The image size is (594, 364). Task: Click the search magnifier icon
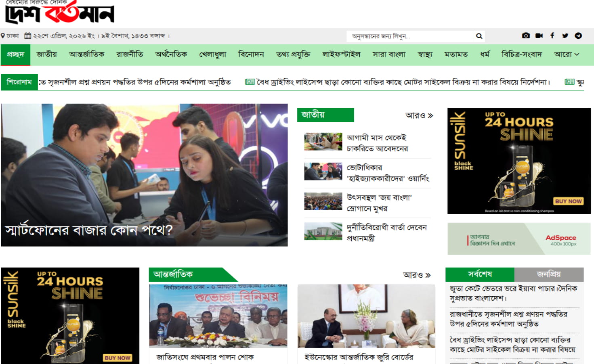pyautogui.click(x=479, y=36)
